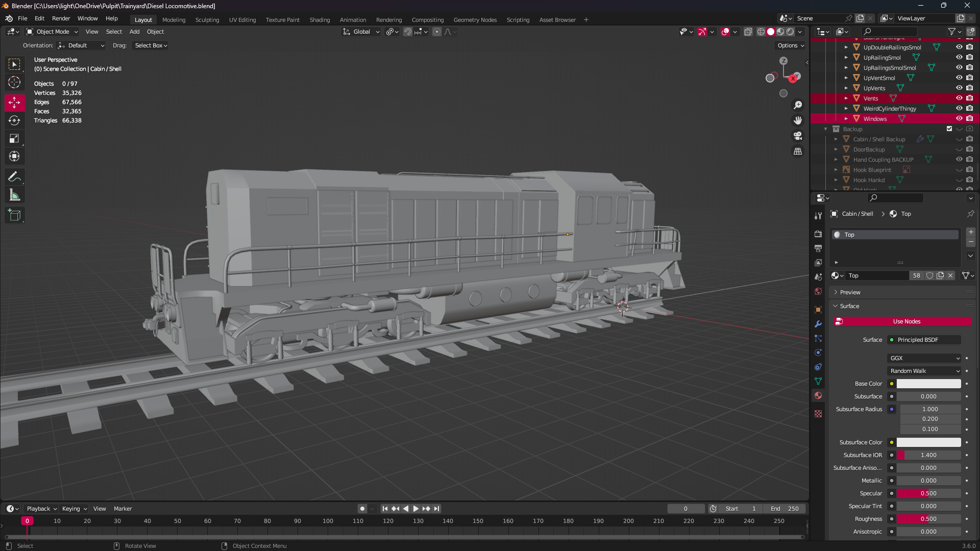The image size is (980, 551).
Task: Toggle camera visibility for the Windows object
Action: [x=969, y=118]
